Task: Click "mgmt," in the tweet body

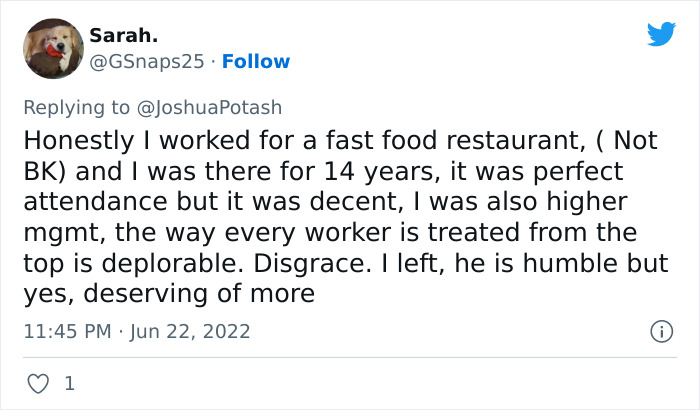Action: [x=56, y=232]
